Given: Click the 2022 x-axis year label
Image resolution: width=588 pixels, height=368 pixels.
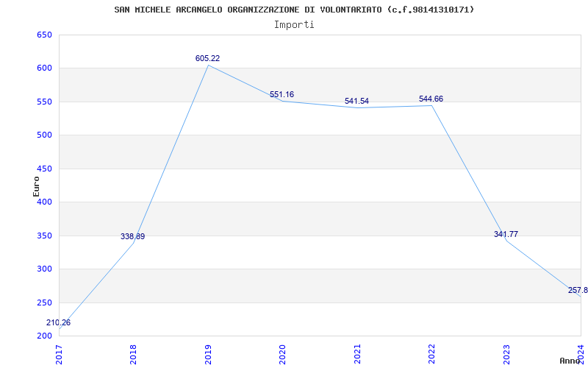Looking at the screenshot, I should point(431,354).
